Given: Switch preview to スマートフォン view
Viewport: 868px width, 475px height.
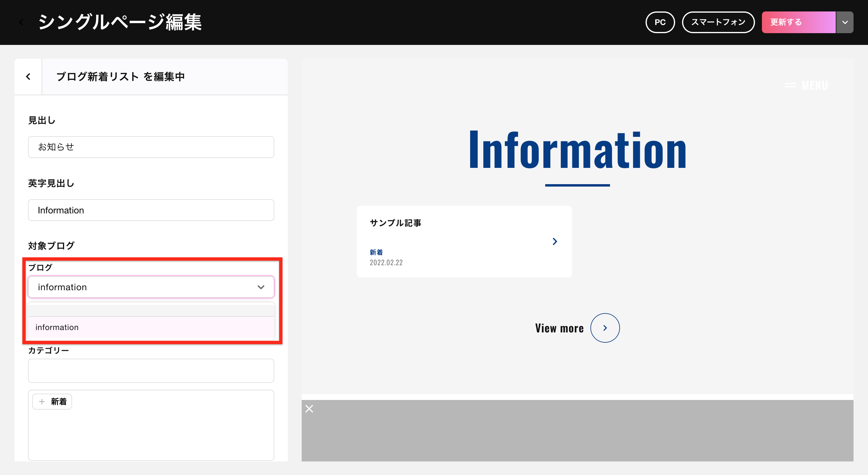Looking at the screenshot, I should 718,22.
